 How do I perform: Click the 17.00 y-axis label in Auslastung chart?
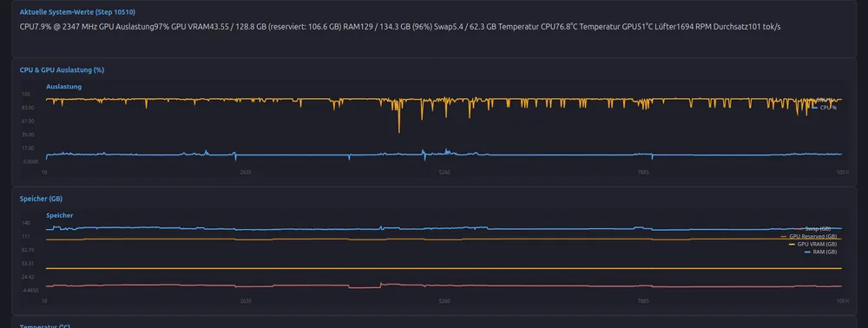(x=29, y=148)
